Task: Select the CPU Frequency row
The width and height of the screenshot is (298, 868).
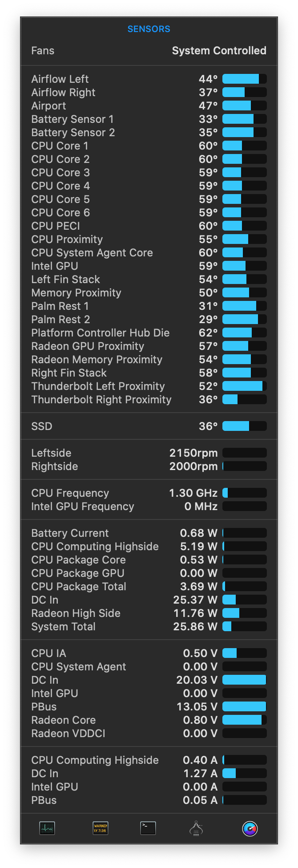Action: pos(149,493)
